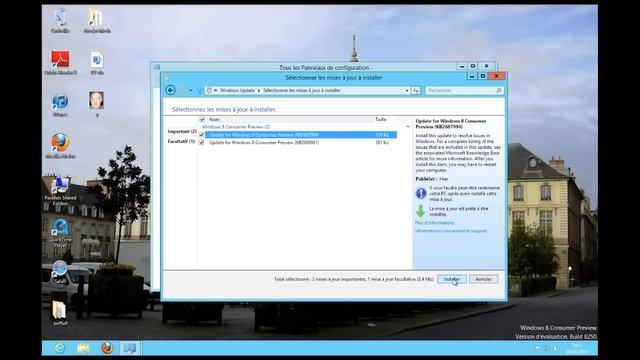Open File Explorer from the taskbar
640x360 pixels.
tap(83, 348)
